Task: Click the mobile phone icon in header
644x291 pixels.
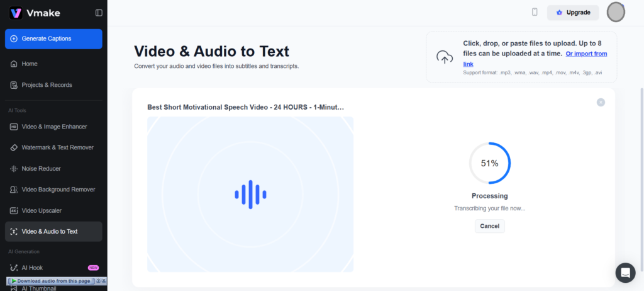Action: [535, 12]
